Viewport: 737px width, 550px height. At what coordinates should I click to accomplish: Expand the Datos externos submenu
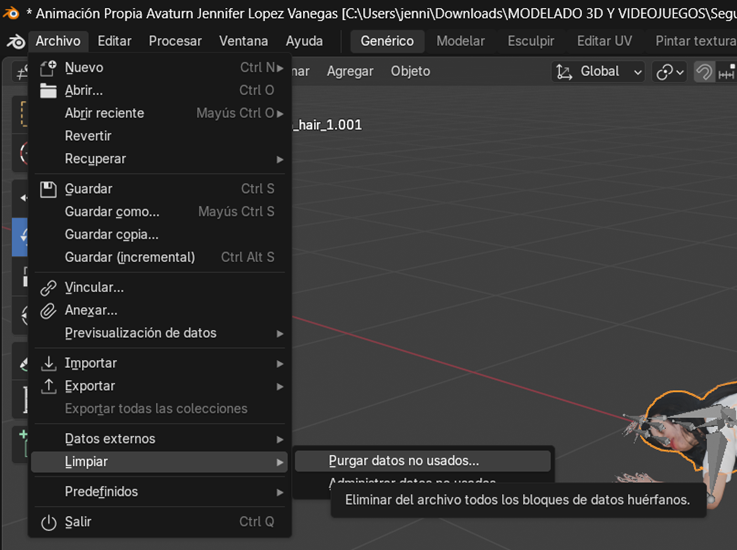(x=160, y=439)
